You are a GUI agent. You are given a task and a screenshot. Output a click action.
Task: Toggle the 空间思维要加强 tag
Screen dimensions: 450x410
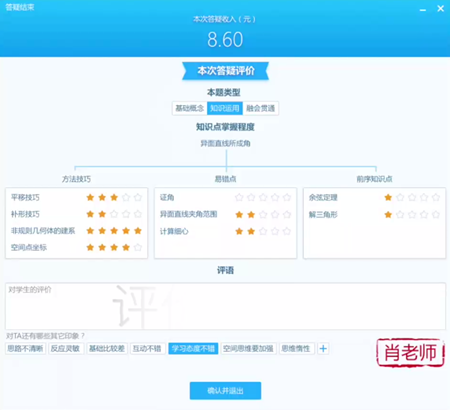248,349
